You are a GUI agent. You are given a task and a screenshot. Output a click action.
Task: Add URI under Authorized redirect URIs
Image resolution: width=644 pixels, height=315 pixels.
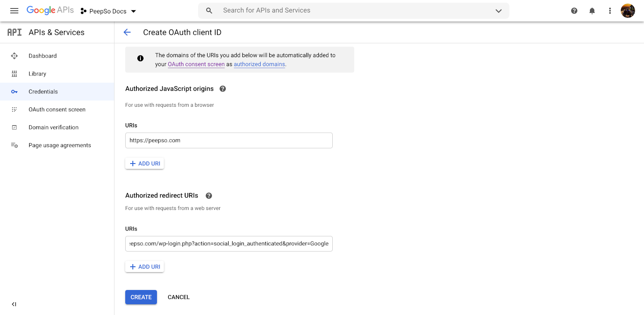click(x=144, y=267)
